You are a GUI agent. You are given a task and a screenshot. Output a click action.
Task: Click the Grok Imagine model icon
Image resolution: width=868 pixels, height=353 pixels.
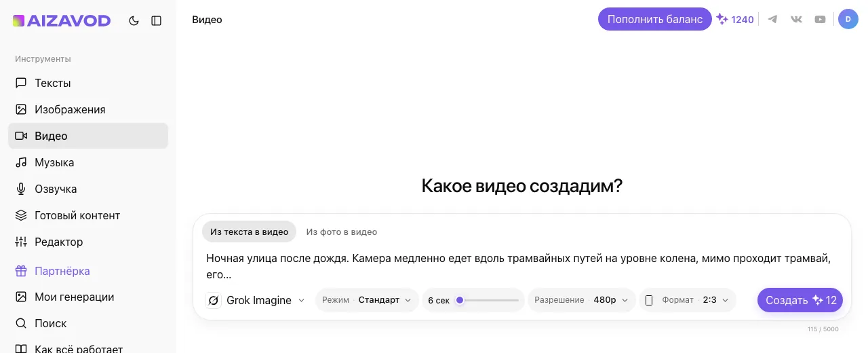(x=214, y=300)
